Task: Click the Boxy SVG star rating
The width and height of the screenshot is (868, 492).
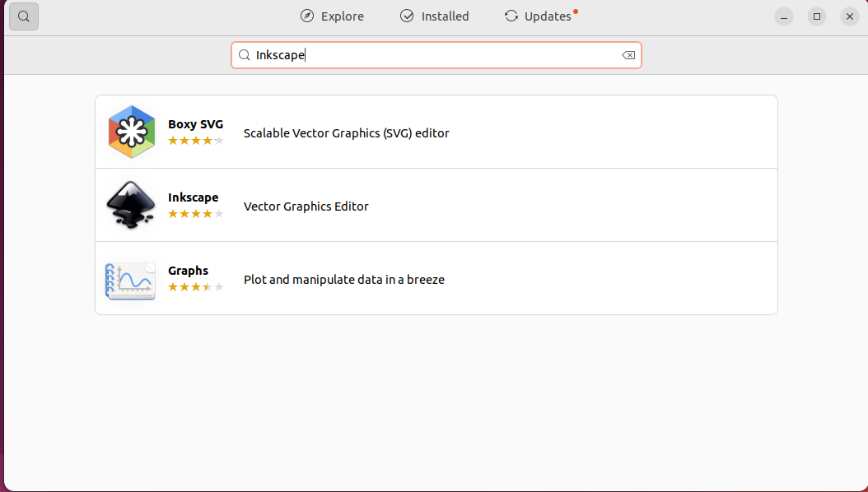Action: coord(196,141)
